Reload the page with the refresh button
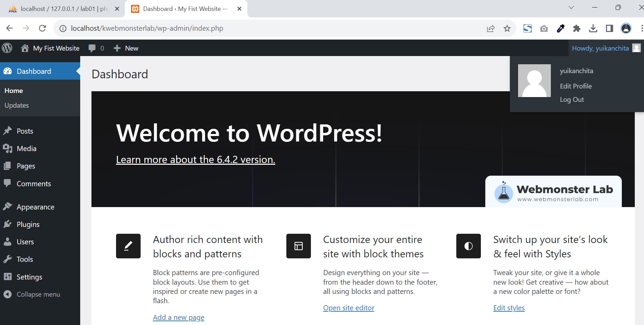Screen dimensions: 644x325 click(42, 28)
